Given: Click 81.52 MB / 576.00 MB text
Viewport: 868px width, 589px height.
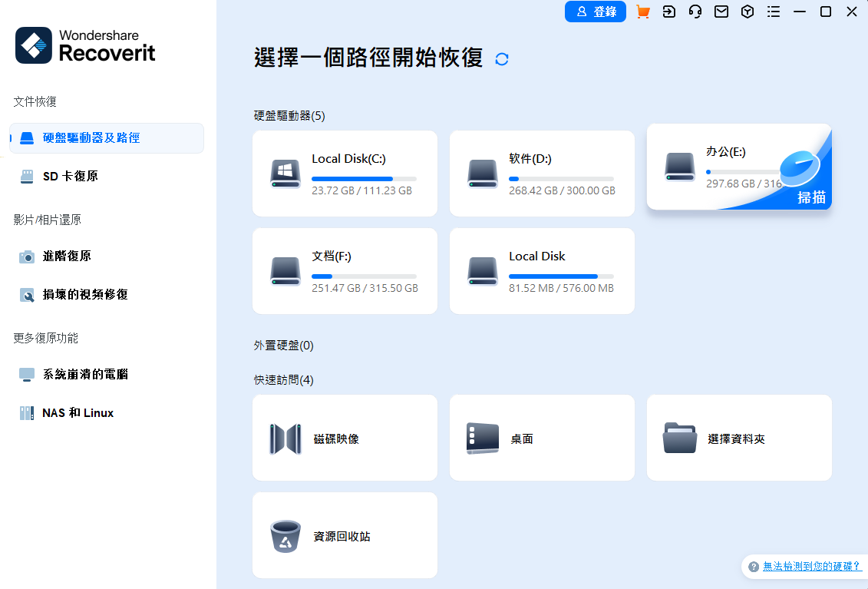Looking at the screenshot, I should [x=561, y=288].
